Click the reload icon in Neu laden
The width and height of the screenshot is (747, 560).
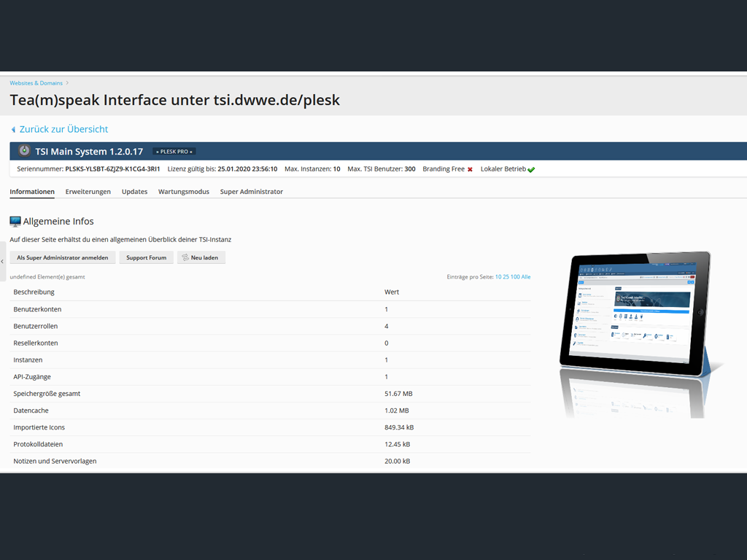coord(185,257)
